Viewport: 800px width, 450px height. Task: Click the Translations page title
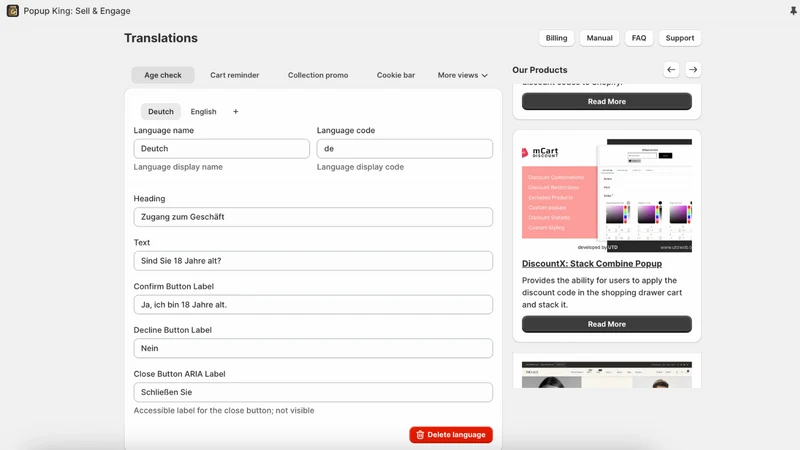coord(161,38)
